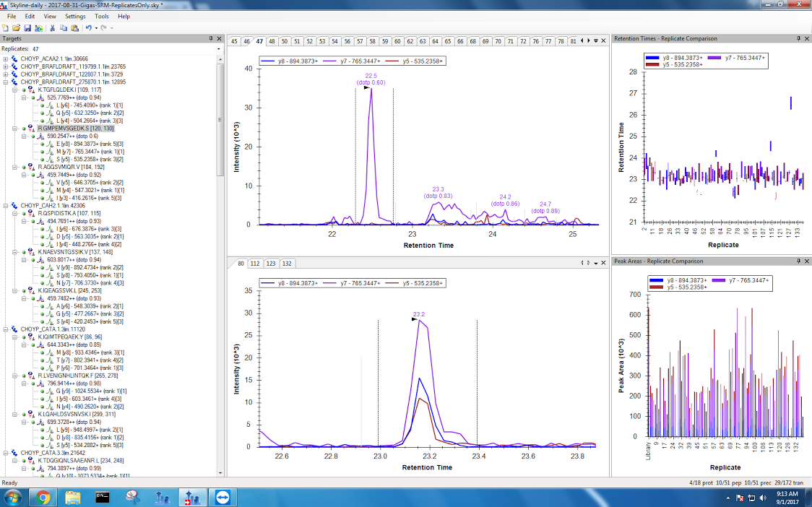Image resolution: width=812 pixels, height=507 pixels.
Task: Toggle auto-hide pin on Peak Areas panel
Action: coord(798,261)
